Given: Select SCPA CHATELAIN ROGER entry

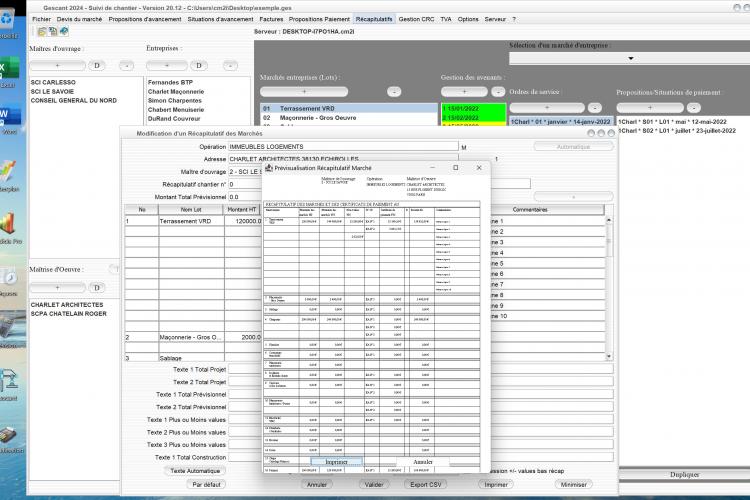Looking at the screenshot, I should pos(69,314).
